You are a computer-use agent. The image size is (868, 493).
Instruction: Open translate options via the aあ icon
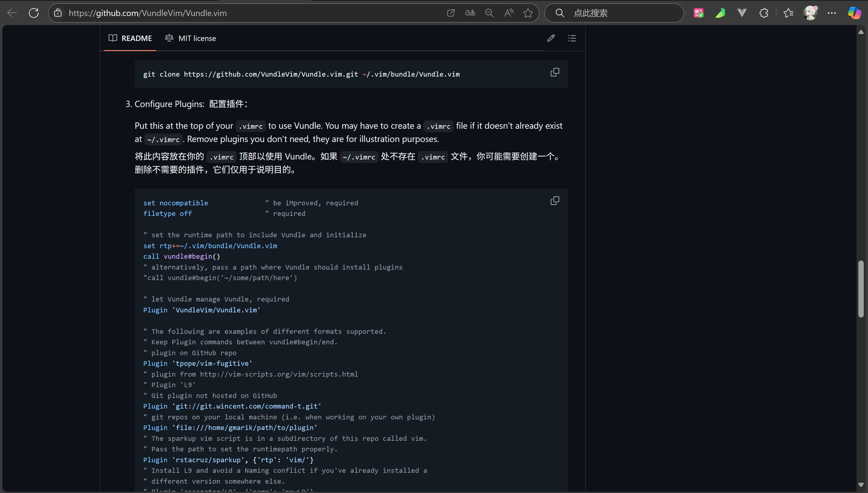(x=470, y=13)
